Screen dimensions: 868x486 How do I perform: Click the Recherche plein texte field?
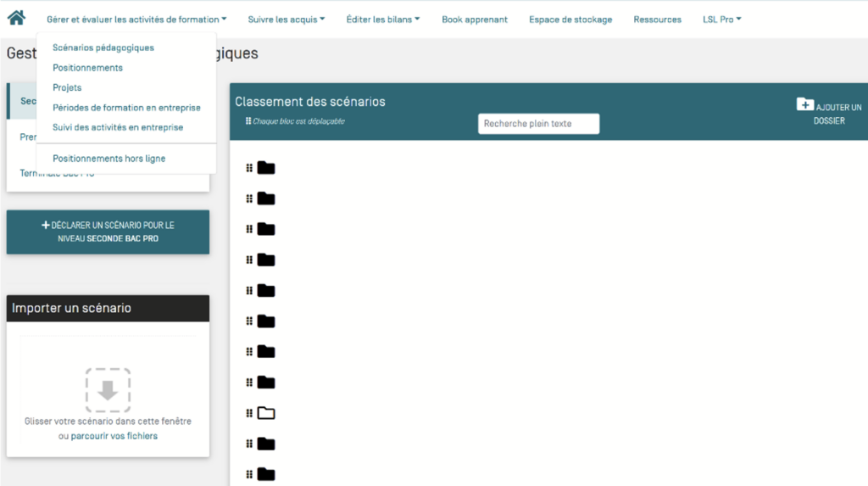click(x=538, y=124)
